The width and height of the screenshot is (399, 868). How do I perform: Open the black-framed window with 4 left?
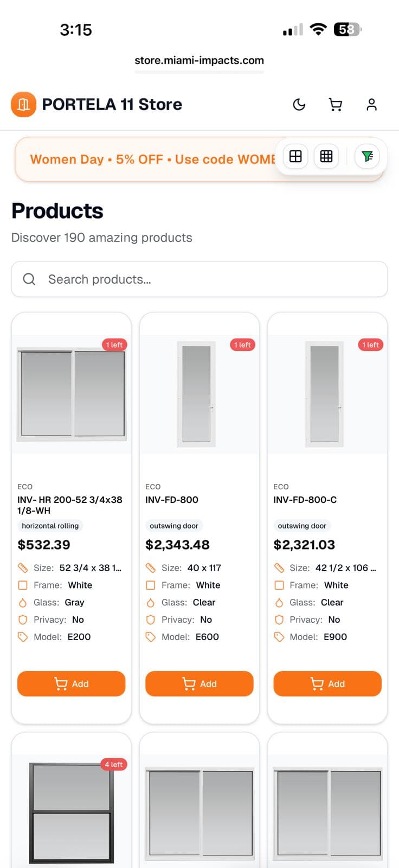coord(72,811)
